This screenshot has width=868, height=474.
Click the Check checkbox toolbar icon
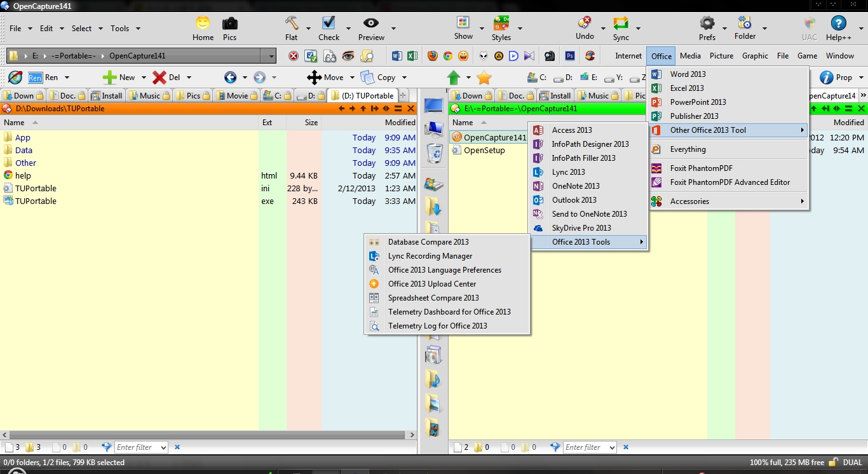[x=329, y=23]
